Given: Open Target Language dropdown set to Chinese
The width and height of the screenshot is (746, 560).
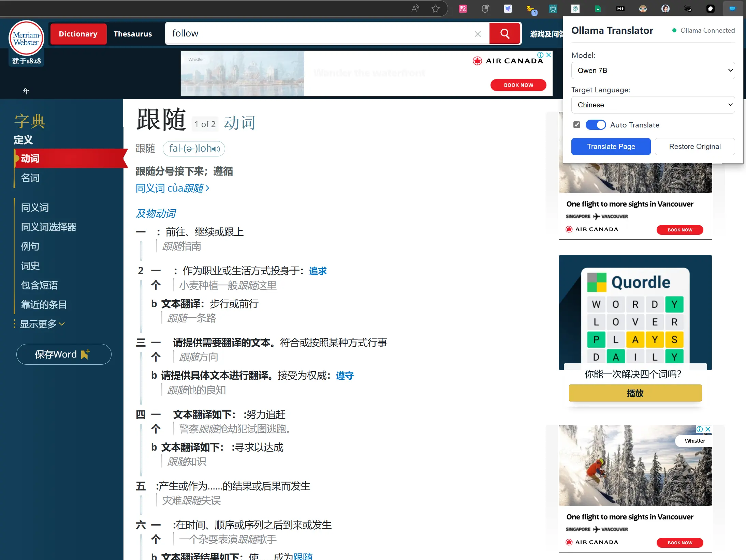Looking at the screenshot, I should click(x=653, y=105).
